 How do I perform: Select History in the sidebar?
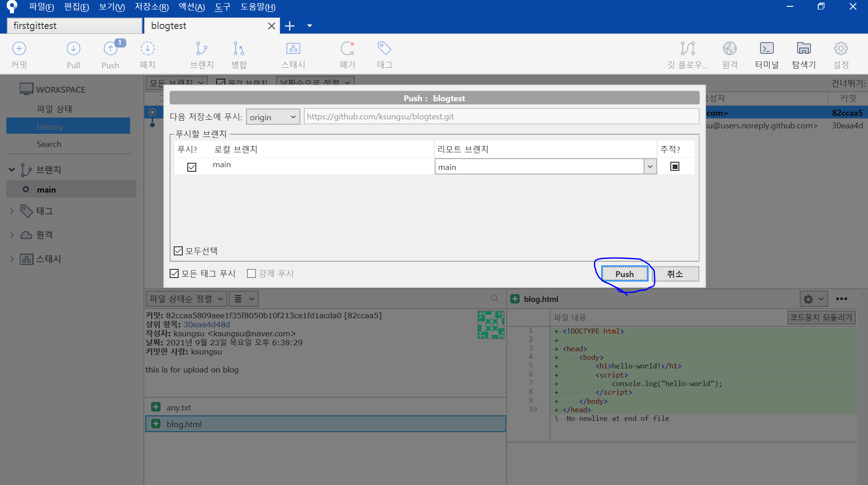click(x=68, y=127)
